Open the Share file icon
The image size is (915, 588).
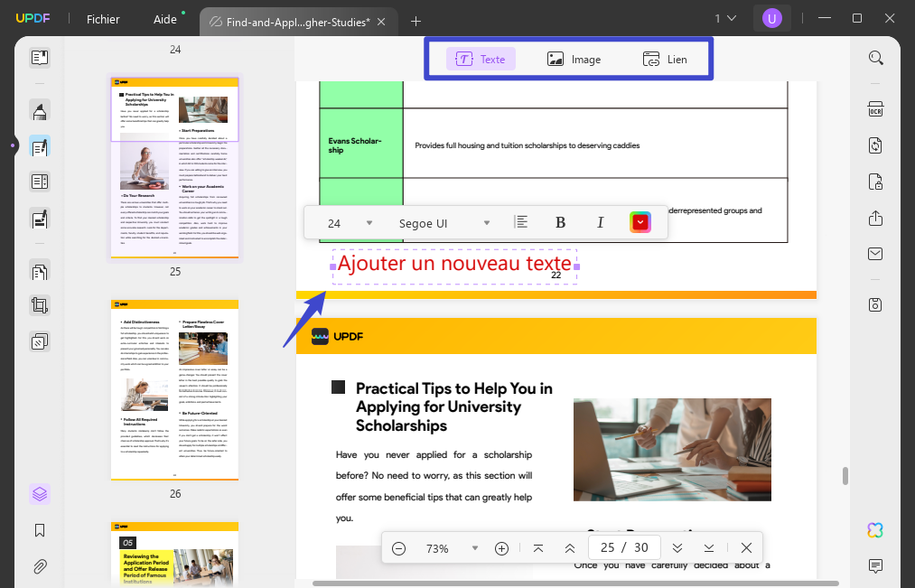875,219
